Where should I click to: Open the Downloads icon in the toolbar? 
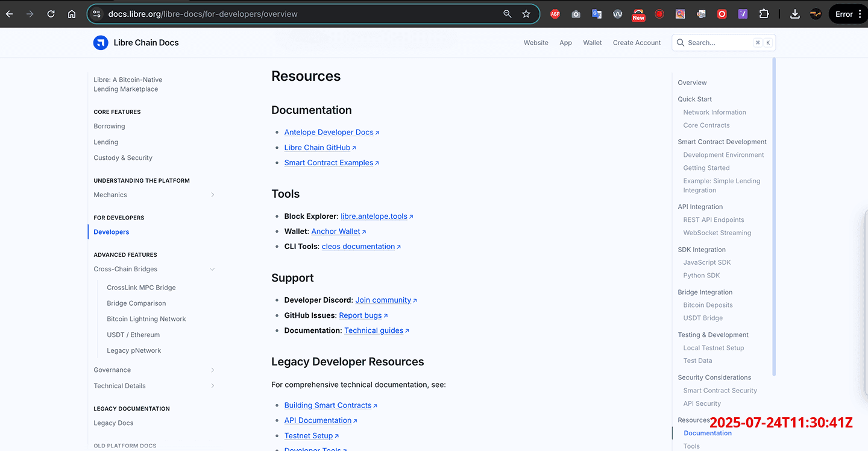tap(794, 13)
